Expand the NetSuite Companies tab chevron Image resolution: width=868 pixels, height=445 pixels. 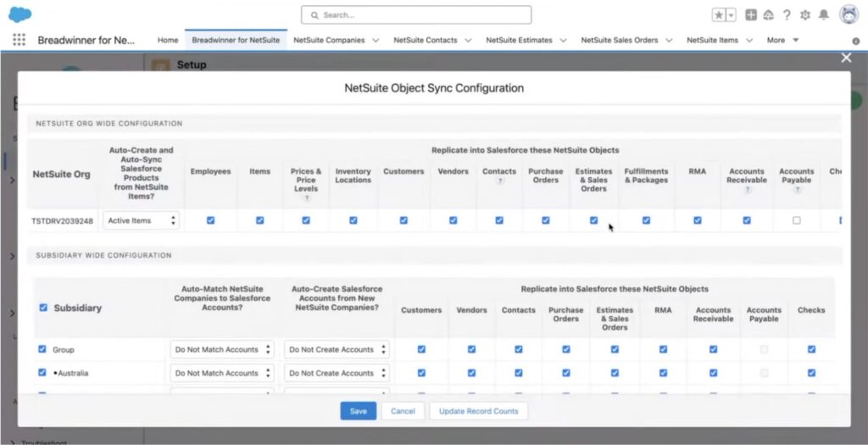[376, 40]
